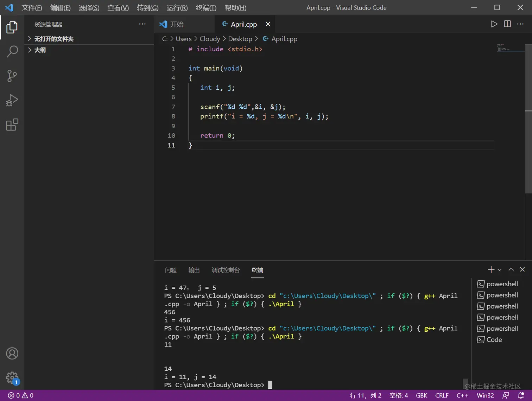Click GBK encoding in status bar
The width and height of the screenshot is (532, 401).
421,395
